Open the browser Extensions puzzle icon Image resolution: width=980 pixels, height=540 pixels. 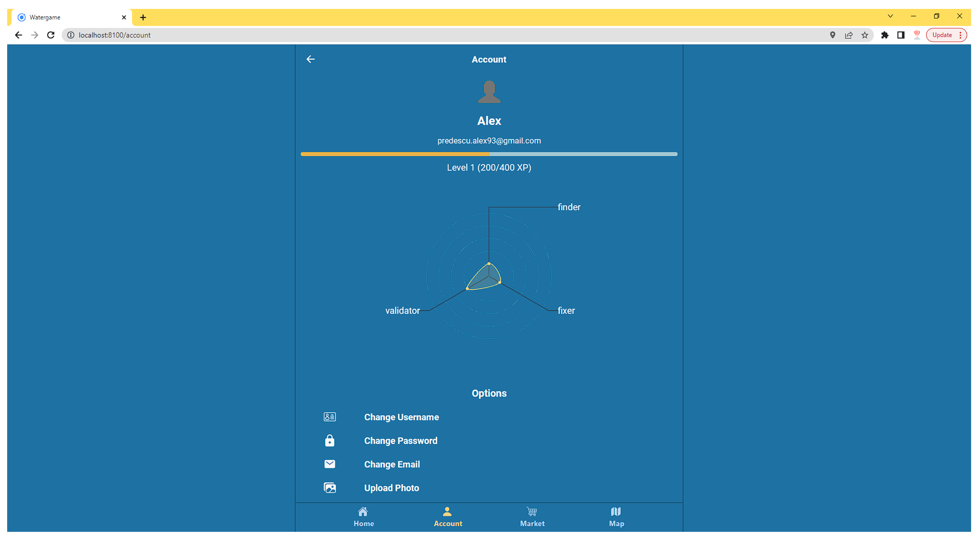(x=885, y=35)
